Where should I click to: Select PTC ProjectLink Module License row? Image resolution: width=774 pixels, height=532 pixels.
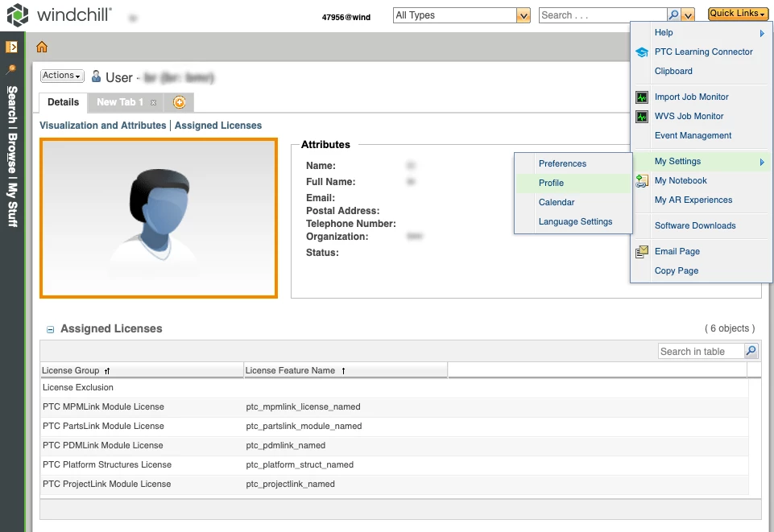click(395, 485)
